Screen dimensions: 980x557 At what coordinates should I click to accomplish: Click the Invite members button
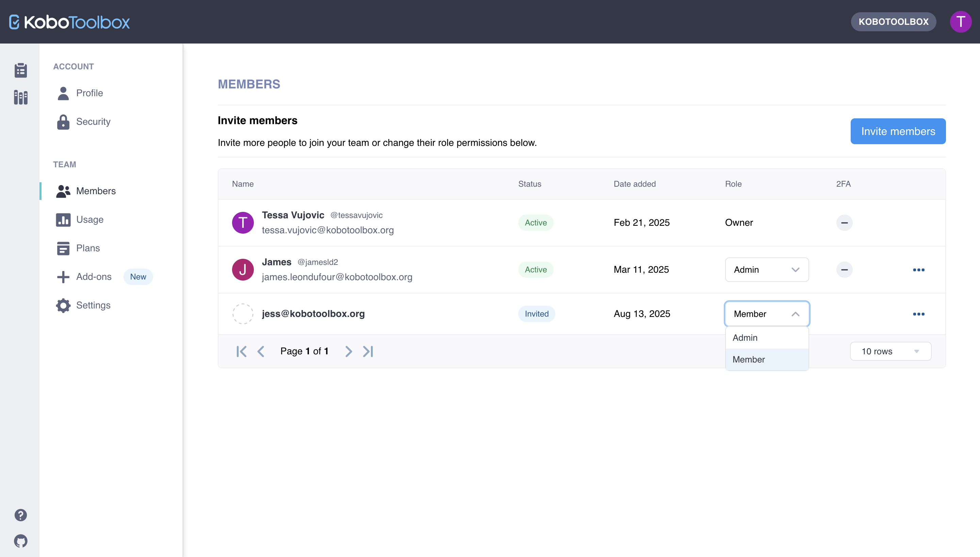898,131
